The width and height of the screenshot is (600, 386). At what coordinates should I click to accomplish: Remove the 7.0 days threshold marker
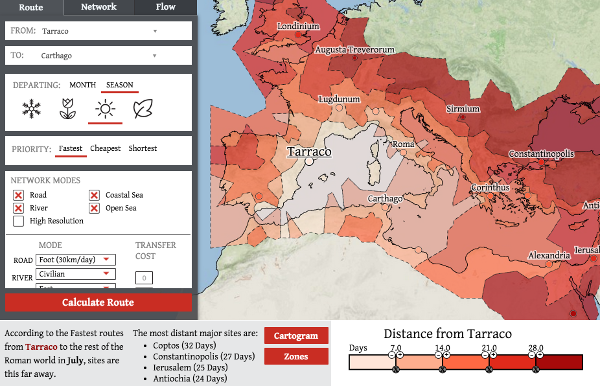point(396,370)
